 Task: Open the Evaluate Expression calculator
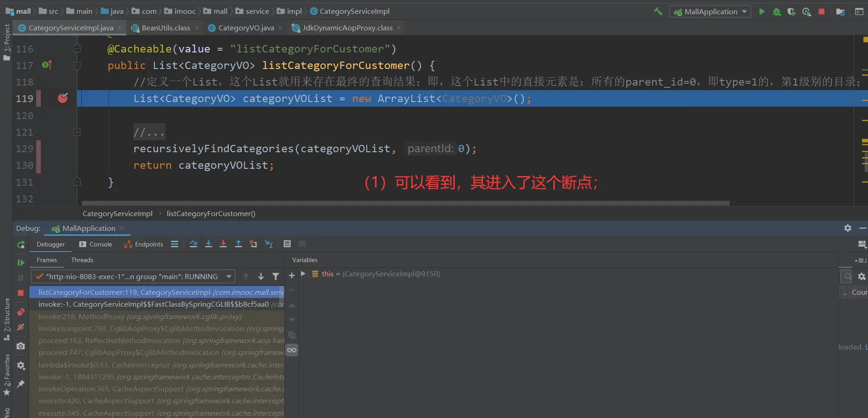(x=287, y=244)
